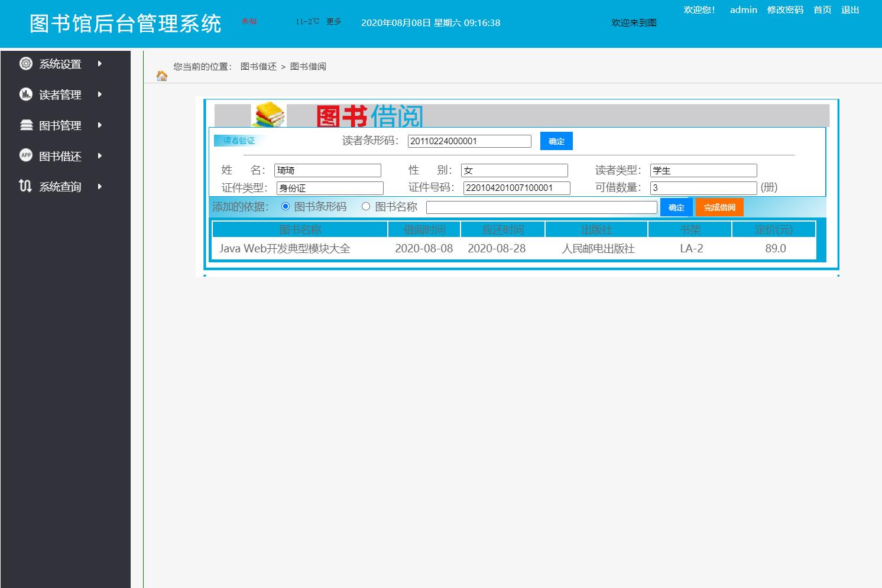Click the empty book barcode input field
The image size is (882, 588).
click(541, 207)
